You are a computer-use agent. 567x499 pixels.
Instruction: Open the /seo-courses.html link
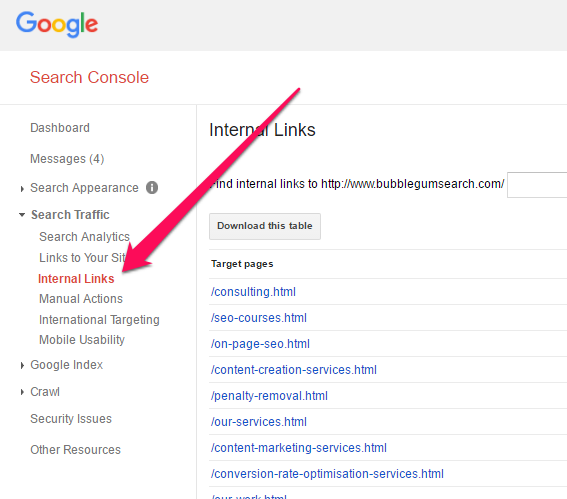(x=259, y=318)
